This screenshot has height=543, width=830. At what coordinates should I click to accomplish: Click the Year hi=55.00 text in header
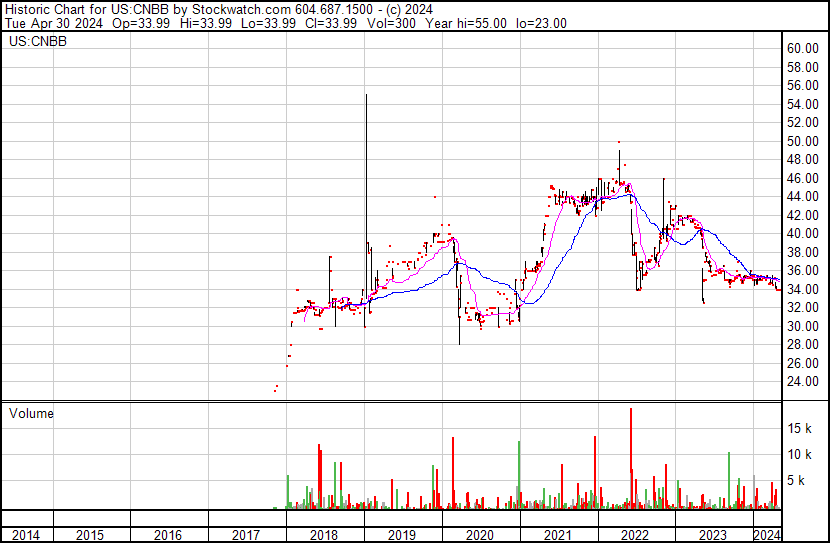466,23
